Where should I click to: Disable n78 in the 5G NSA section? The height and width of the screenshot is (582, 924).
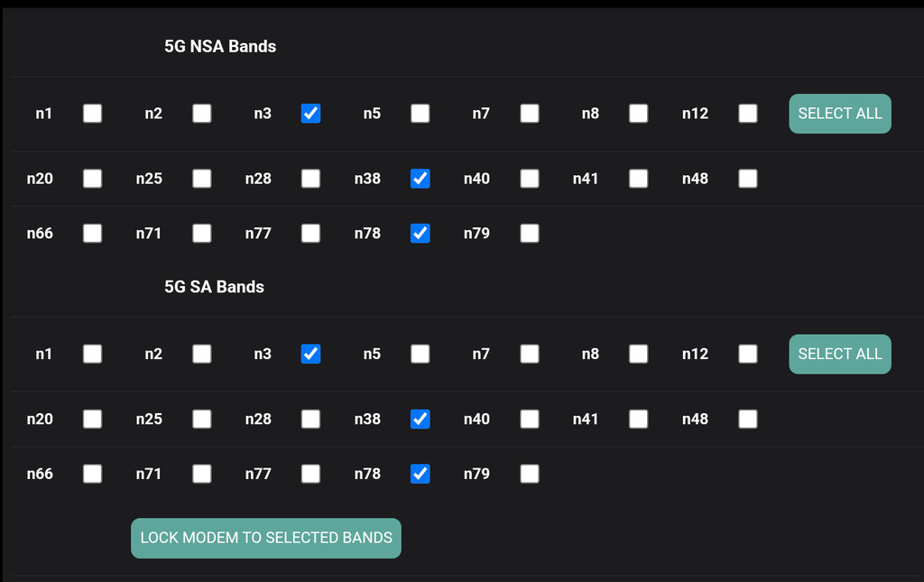[420, 234]
